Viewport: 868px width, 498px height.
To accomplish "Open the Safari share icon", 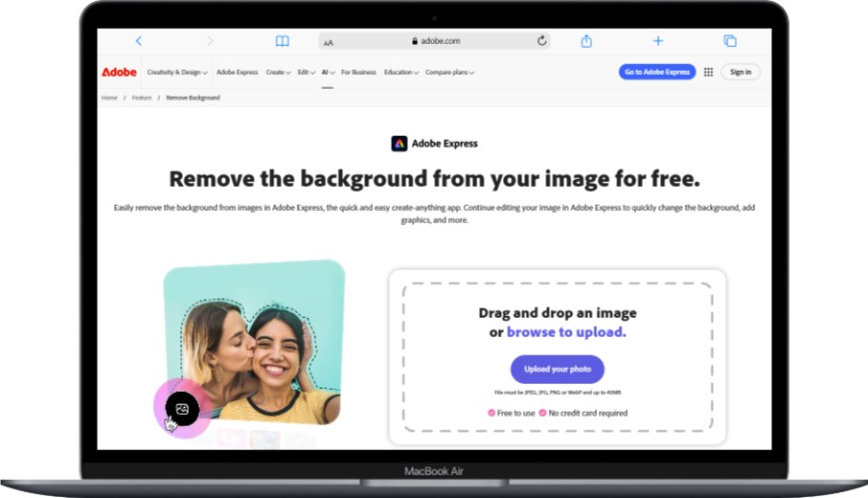I will [586, 41].
